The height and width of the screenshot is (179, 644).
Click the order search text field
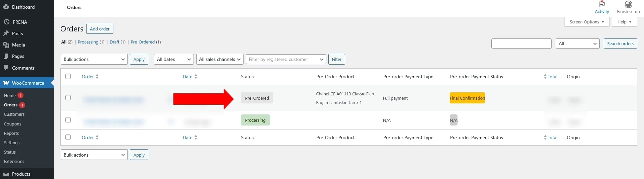(x=521, y=43)
